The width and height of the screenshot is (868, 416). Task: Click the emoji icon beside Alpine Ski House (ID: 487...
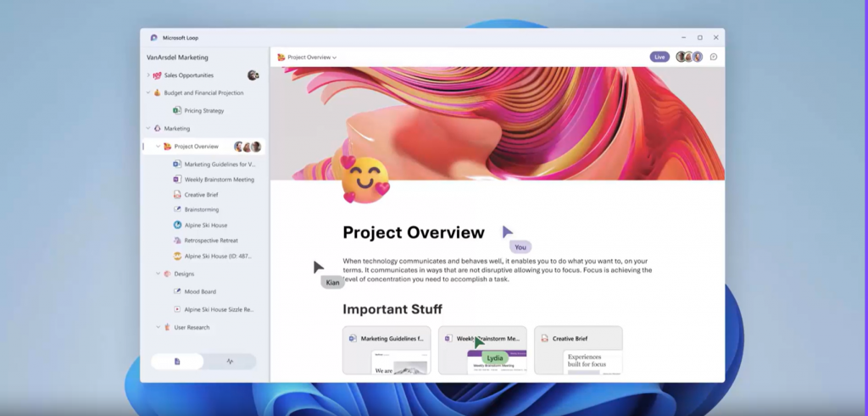tap(177, 256)
